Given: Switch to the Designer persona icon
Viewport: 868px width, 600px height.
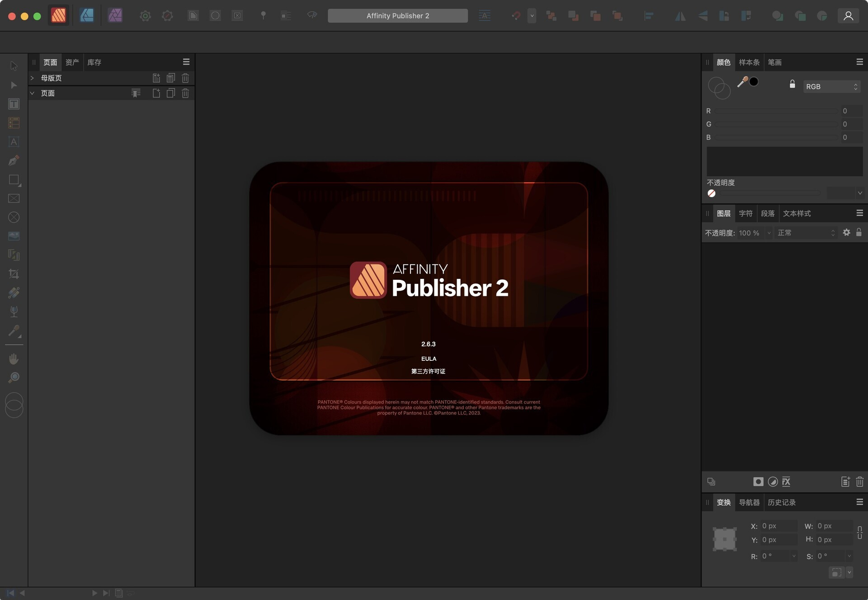Looking at the screenshot, I should click(x=87, y=15).
